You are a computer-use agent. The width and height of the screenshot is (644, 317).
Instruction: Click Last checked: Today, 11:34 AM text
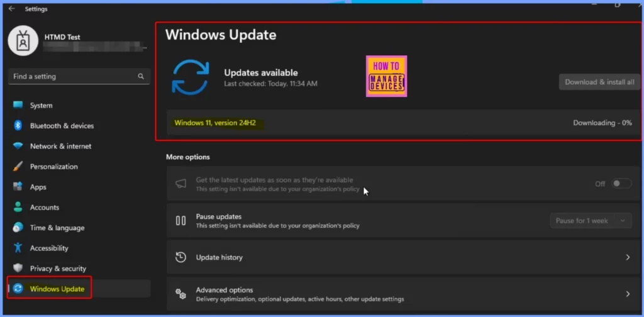click(270, 84)
